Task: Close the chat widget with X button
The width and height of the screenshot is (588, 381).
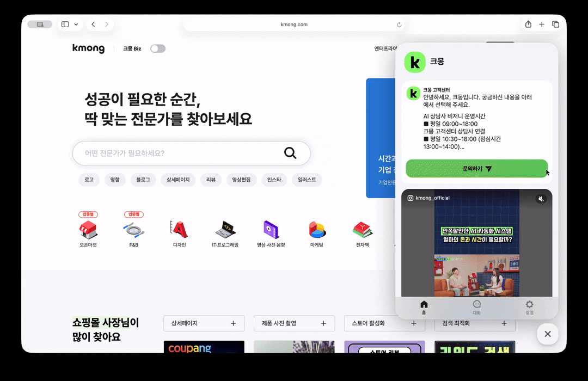Action: (x=548, y=334)
